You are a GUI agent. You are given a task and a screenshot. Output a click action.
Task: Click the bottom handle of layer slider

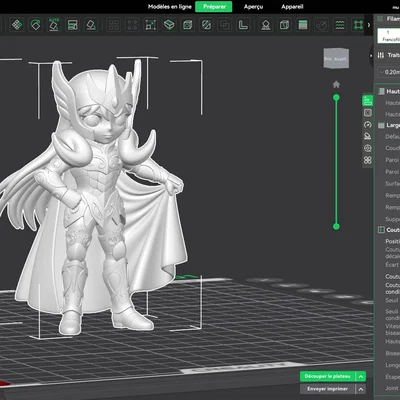tap(336, 227)
